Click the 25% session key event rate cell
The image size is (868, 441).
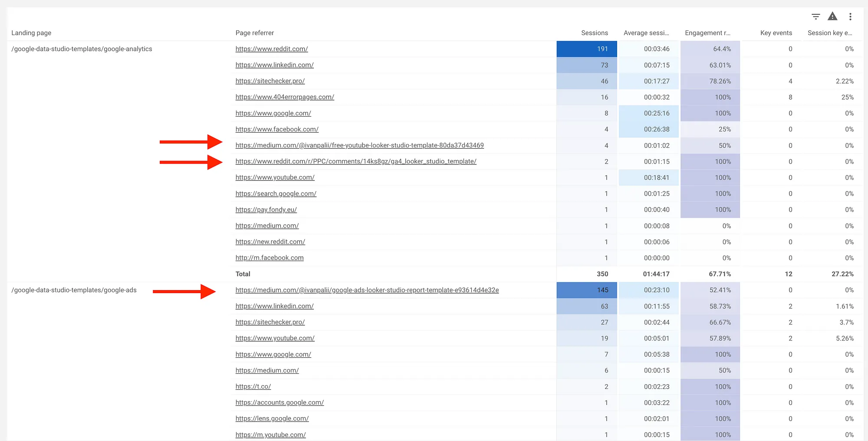[847, 97]
